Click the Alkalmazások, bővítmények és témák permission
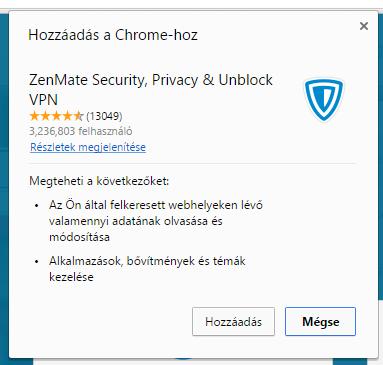This screenshot has height=365, width=383. click(x=147, y=269)
